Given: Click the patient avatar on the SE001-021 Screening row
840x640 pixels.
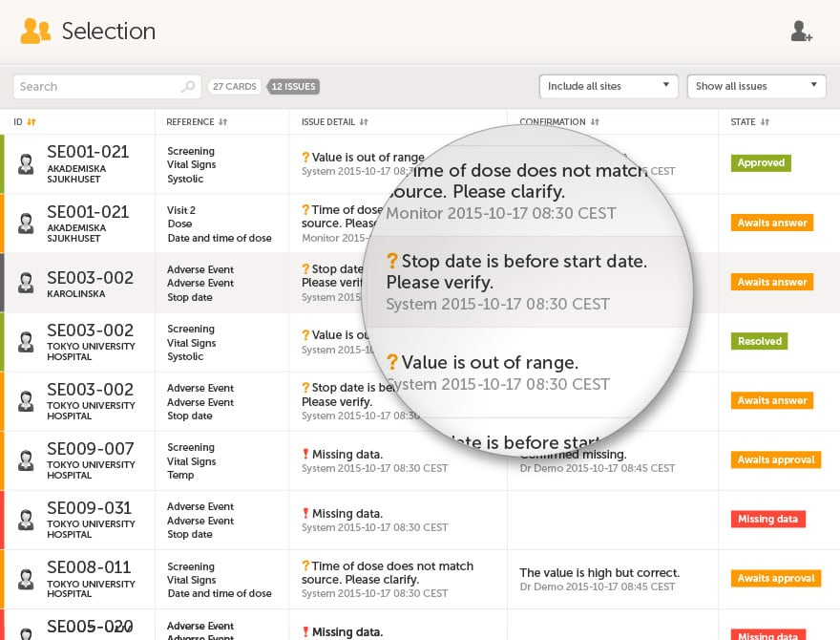Looking at the screenshot, I should pos(26,162).
